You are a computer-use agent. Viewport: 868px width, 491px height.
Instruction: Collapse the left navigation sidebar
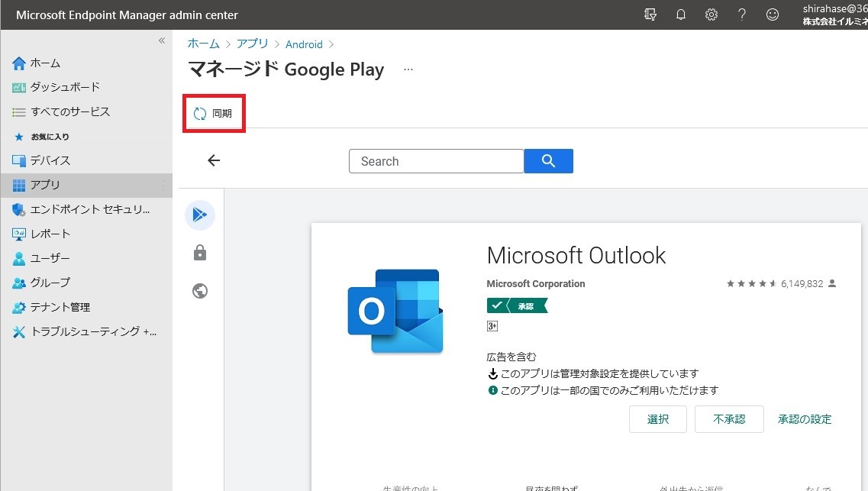162,40
